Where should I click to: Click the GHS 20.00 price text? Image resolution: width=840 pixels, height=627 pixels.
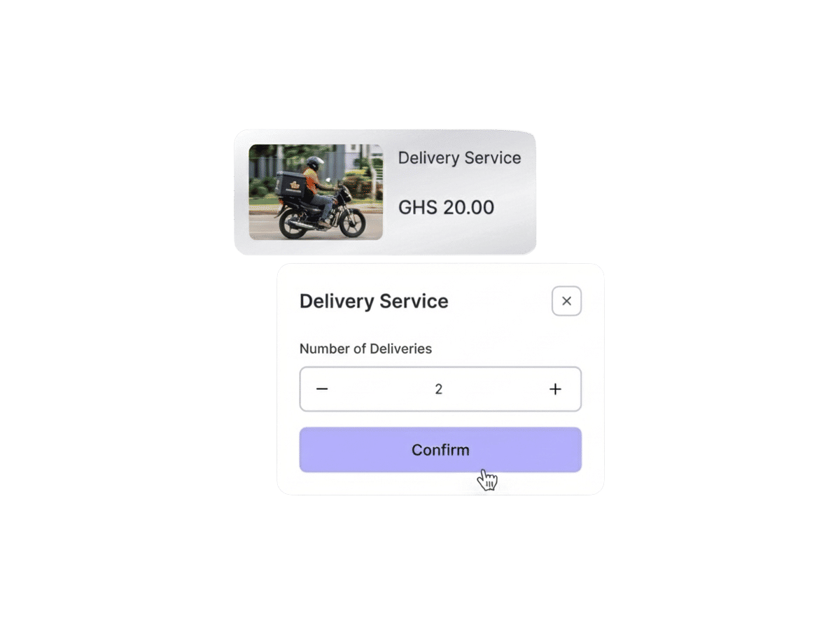[x=446, y=207]
